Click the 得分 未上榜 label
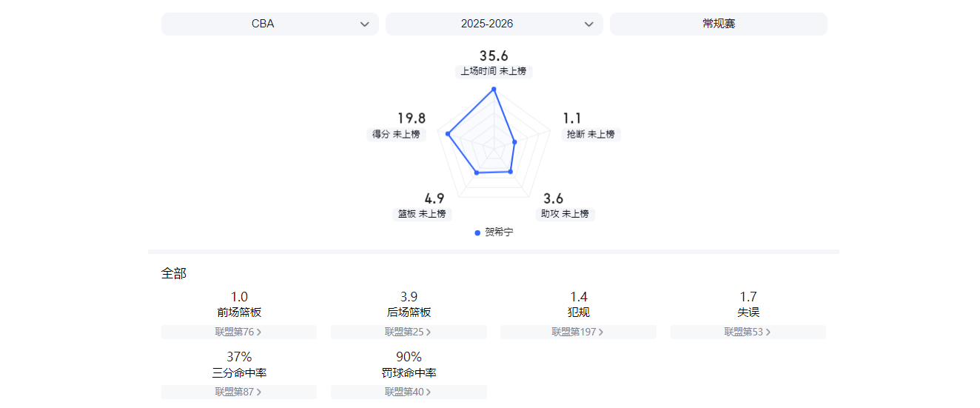This screenshot has height=408, width=980. point(396,134)
